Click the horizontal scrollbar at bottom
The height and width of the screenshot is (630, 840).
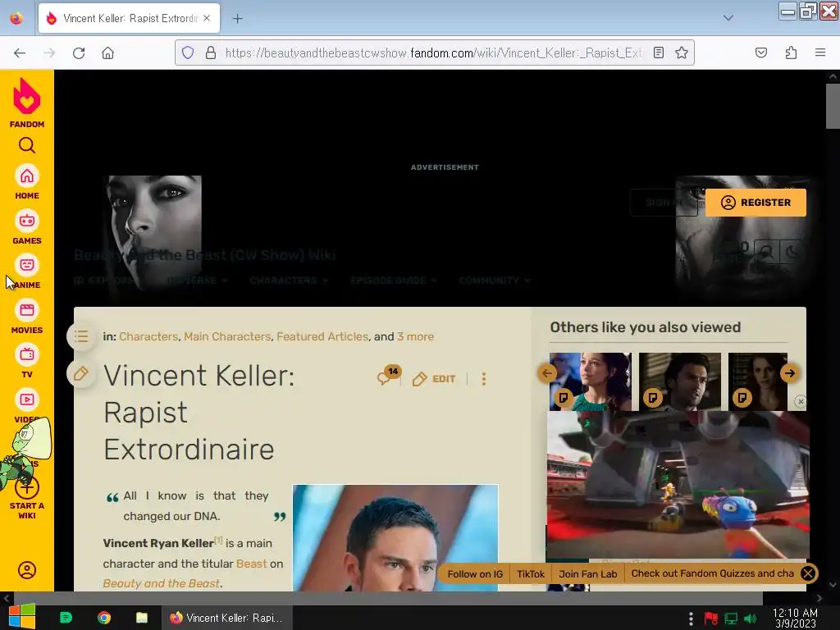point(387,598)
